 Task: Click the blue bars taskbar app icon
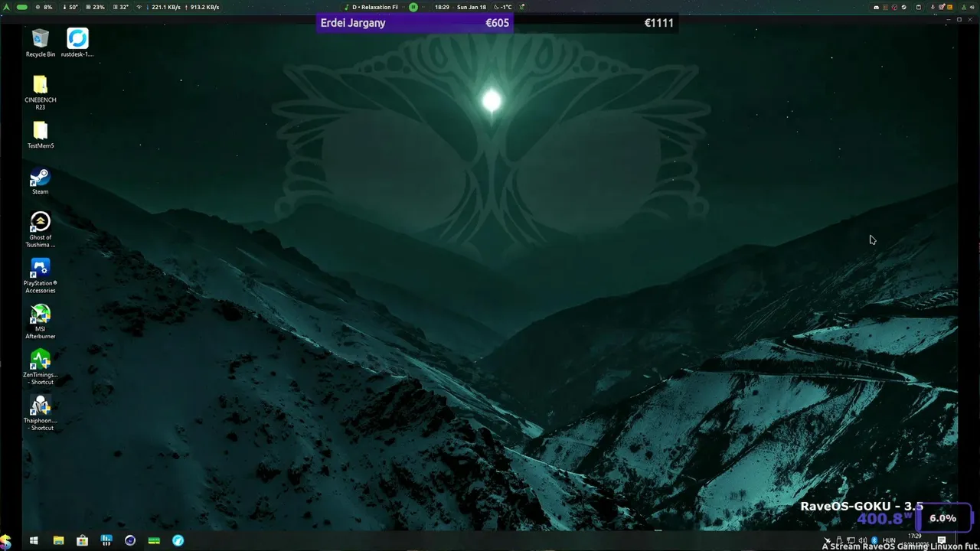pos(106,541)
